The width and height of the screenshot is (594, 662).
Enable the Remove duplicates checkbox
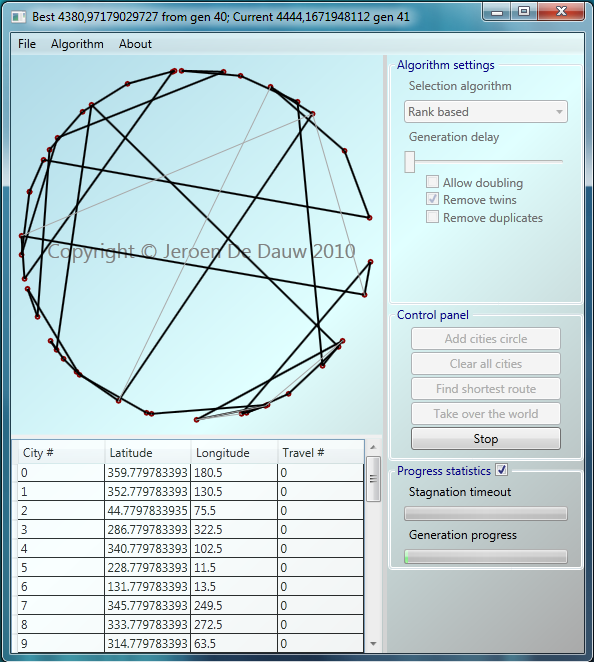coord(432,217)
